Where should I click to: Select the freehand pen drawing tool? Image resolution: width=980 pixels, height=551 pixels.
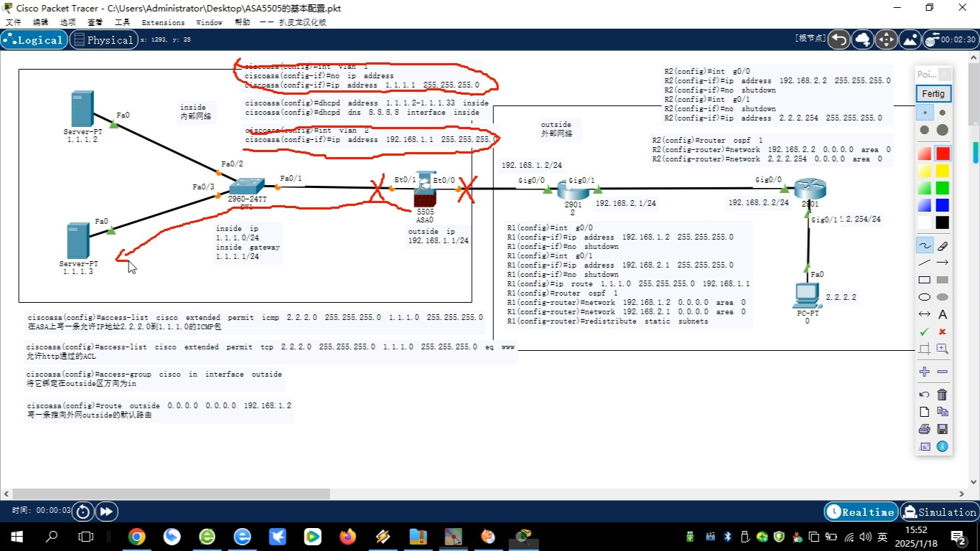[x=925, y=245]
